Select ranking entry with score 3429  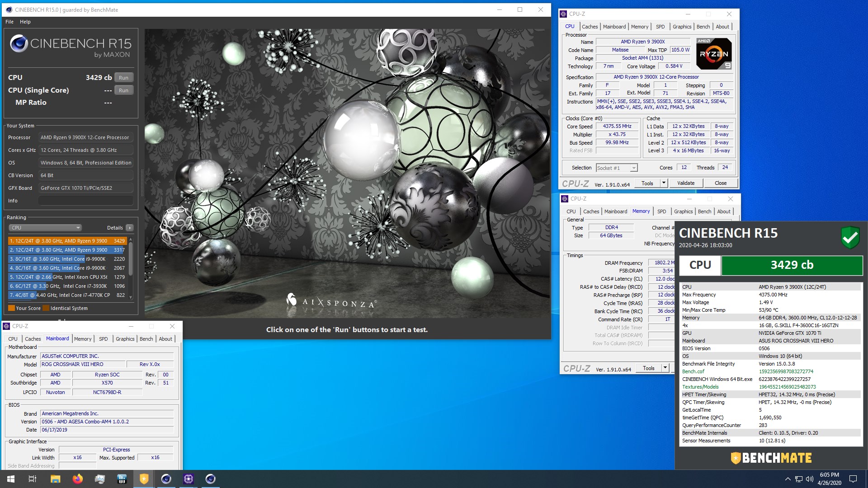pyautogui.click(x=68, y=241)
